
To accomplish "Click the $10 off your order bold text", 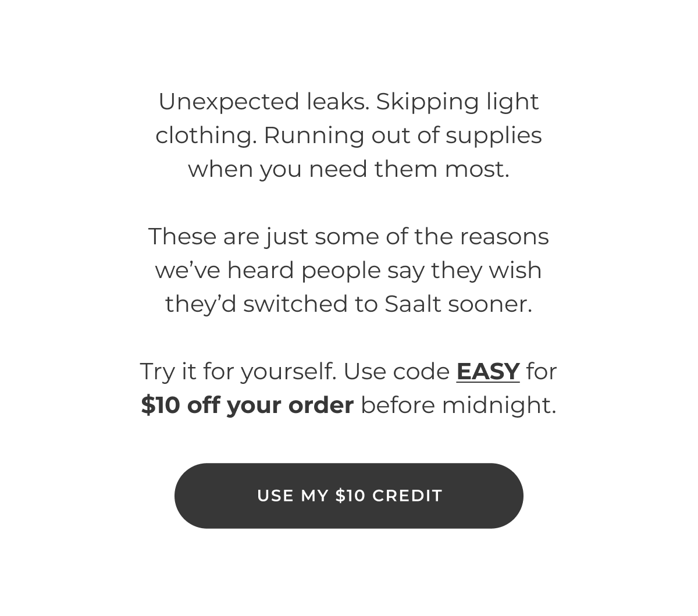I will (x=247, y=405).
